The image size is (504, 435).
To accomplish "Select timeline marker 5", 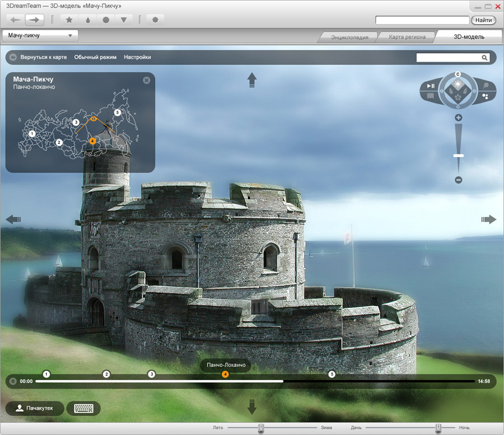I will (x=332, y=374).
